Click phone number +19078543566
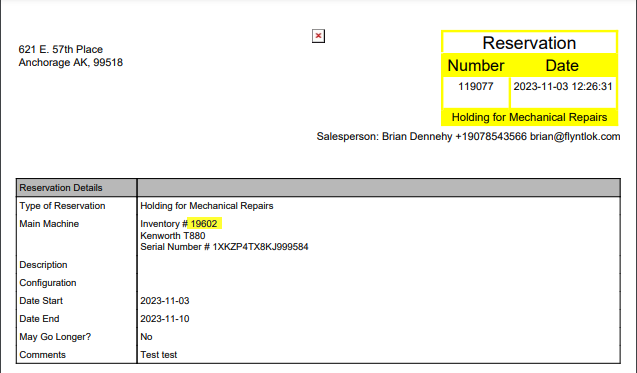The width and height of the screenshot is (637, 373). (x=491, y=137)
